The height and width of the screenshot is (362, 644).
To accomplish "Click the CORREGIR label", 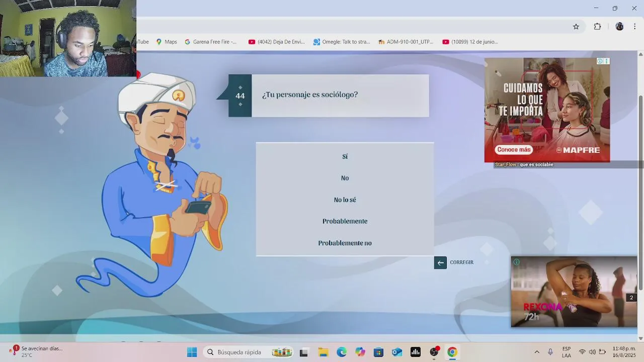I will tap(462, 262).
